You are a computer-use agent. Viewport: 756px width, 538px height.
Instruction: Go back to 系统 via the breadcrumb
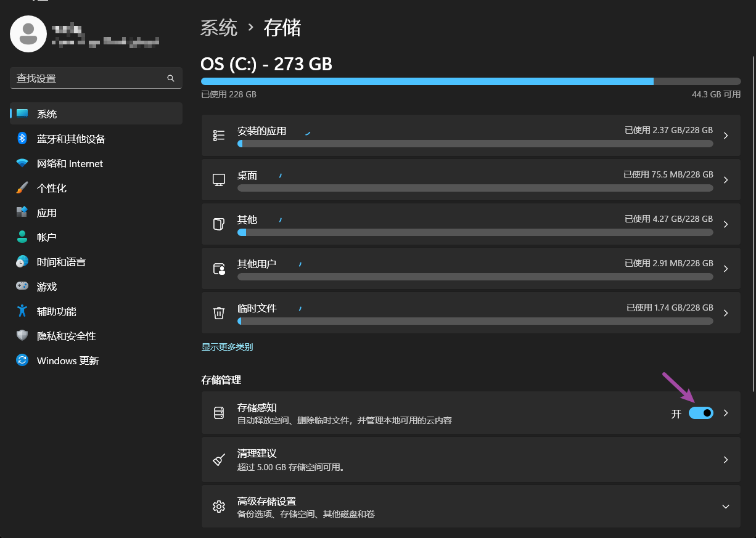click(x=219, y=28)
